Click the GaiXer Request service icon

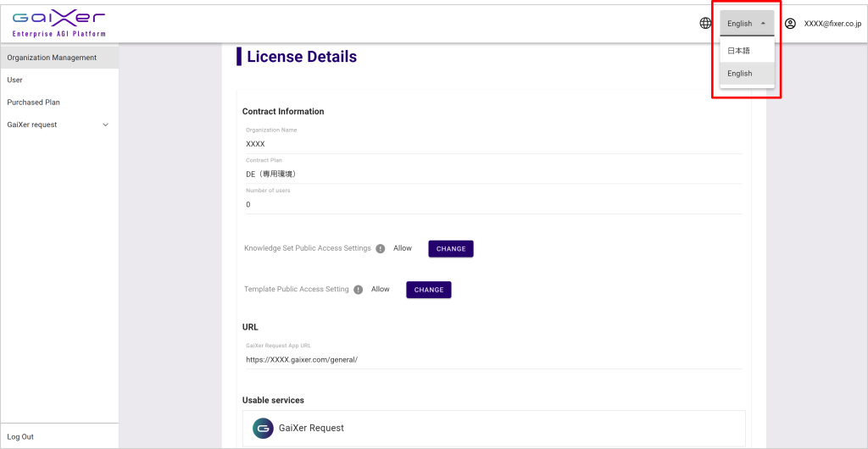pos(263,429)
